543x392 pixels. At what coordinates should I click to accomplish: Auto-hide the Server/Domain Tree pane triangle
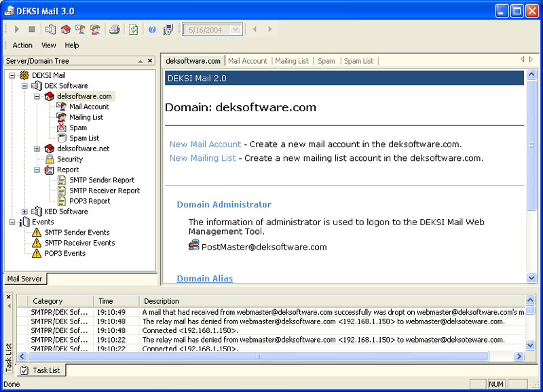pos(141,61)
